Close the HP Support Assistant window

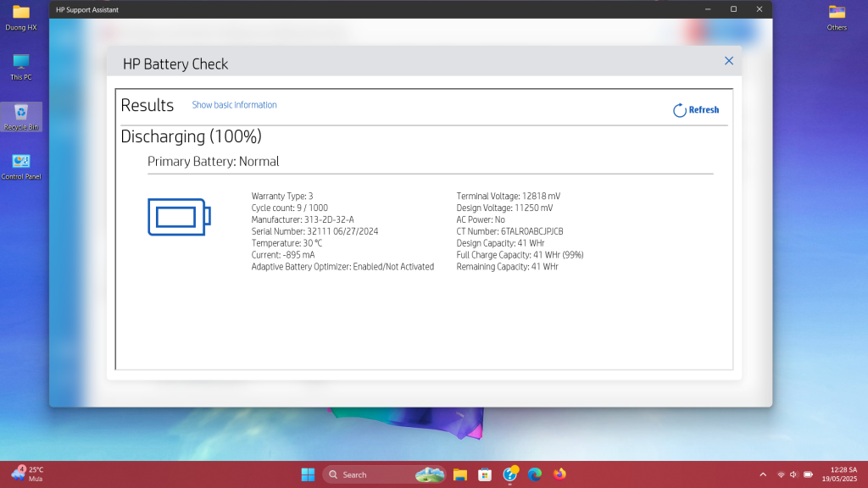click(759, 9)
